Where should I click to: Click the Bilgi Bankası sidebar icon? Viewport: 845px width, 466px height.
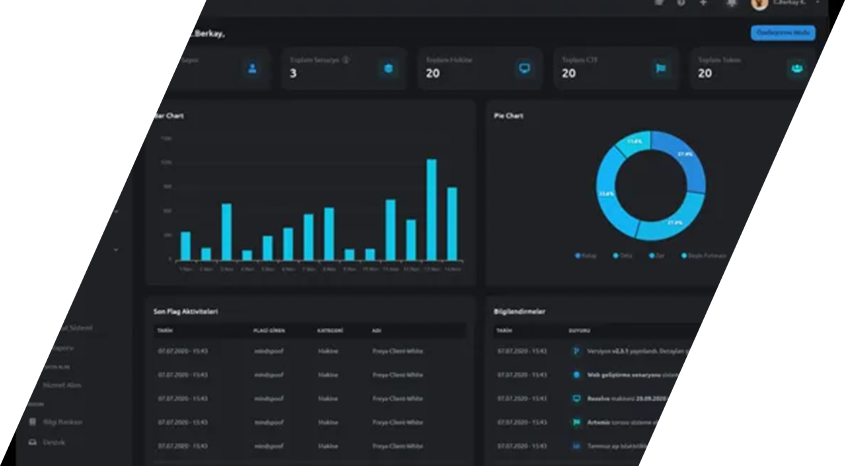click(x=33, y=422)
